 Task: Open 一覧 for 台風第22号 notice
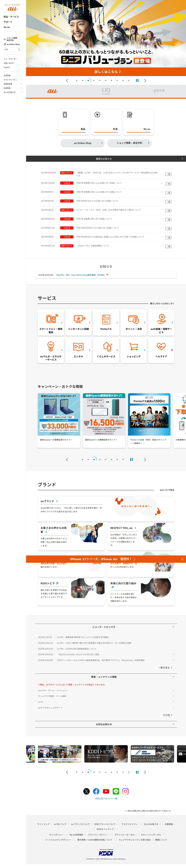coord(168,184)
